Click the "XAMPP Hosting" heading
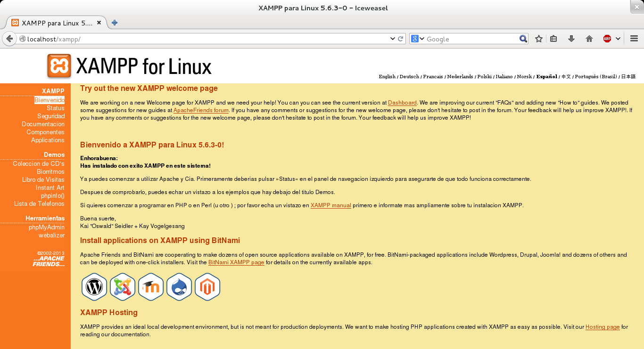 click(109, 312)
